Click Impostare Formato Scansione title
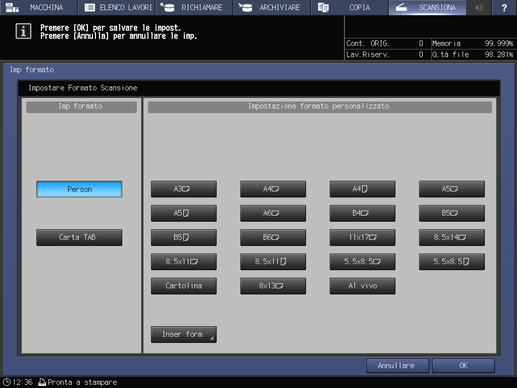The width and height of the screenshot is (517, 388). pos(83,88)
